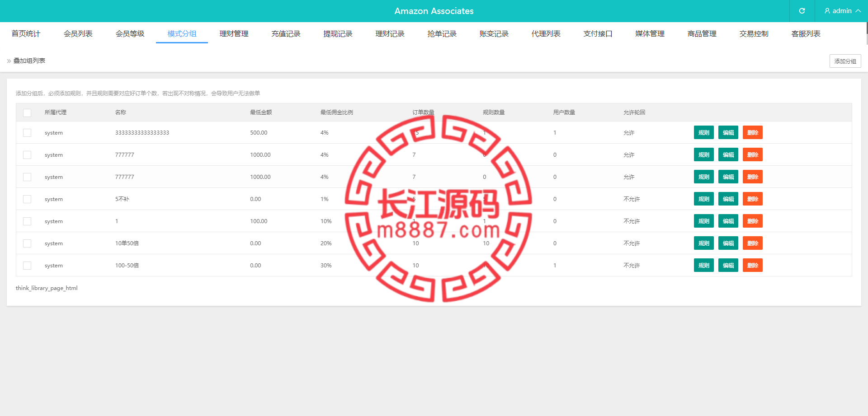Click 编辑 for the 5不补 row
Image resolution: width=868 pixels, height=416 pixels.
click(x=728, y=199)
